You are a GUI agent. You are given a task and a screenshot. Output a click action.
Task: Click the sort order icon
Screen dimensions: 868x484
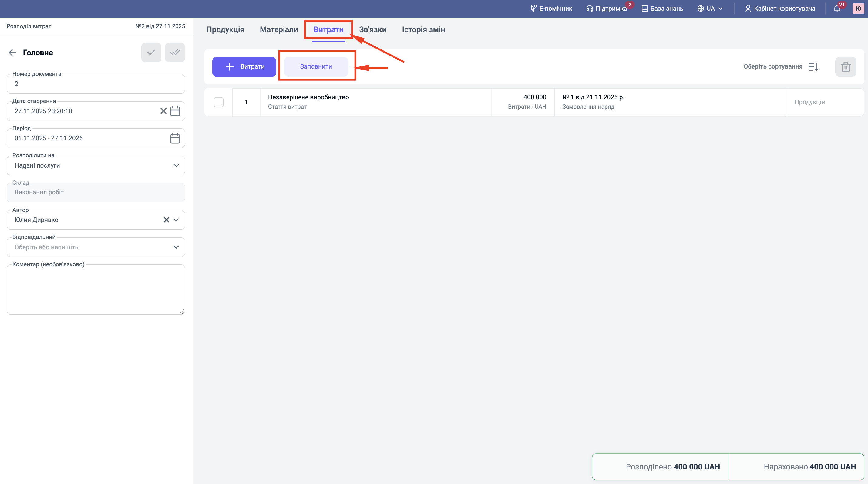tap(813, 67)
